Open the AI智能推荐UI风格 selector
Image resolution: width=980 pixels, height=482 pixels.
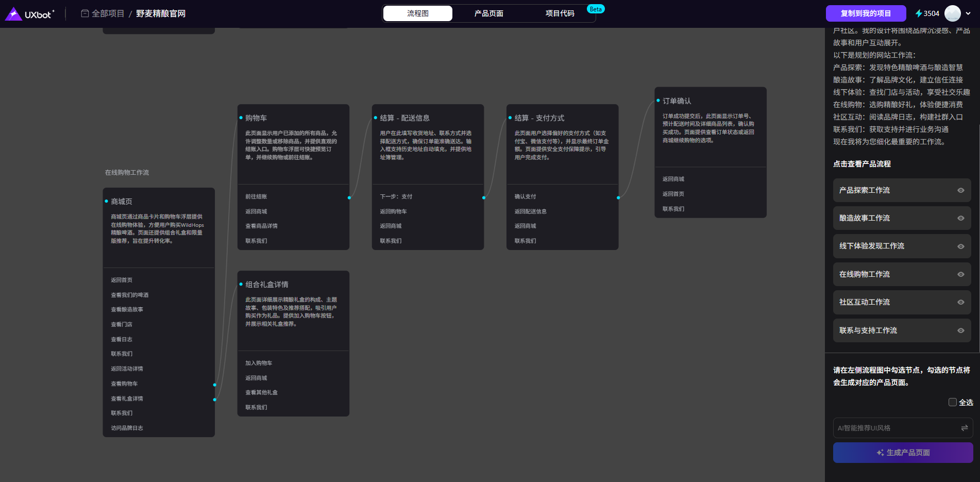point(897,428)
